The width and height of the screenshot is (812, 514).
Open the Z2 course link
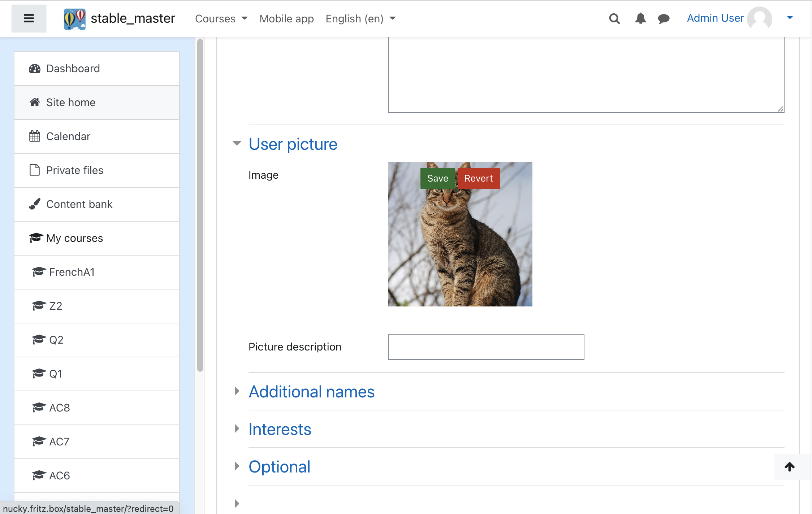point(97,306)
